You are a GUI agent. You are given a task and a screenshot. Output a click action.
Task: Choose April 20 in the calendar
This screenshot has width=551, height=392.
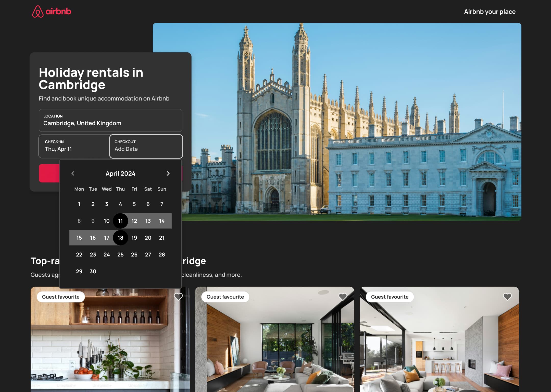148,238
